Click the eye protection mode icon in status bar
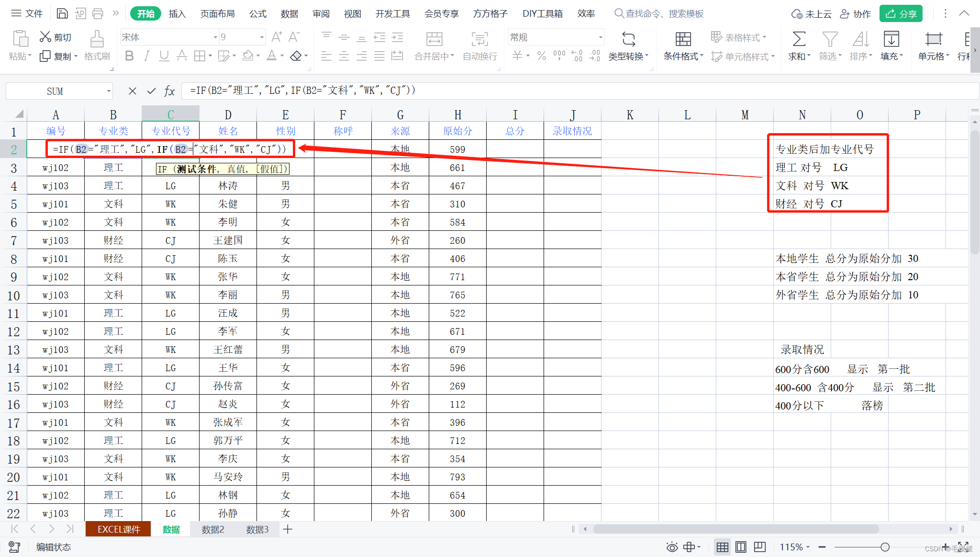The image size is (980, 557). pyautogui.click(x=672, y=547)
